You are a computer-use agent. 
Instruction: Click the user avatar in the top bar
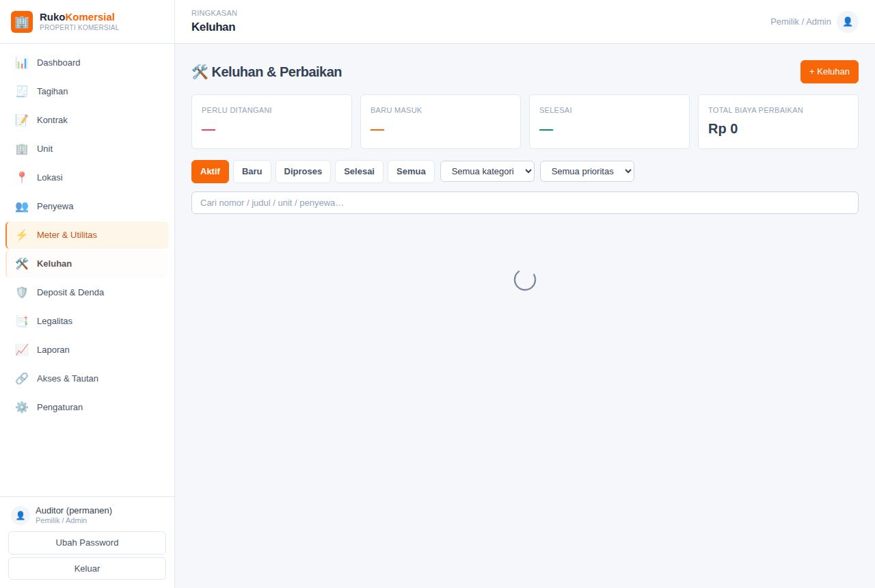[848, 22]
